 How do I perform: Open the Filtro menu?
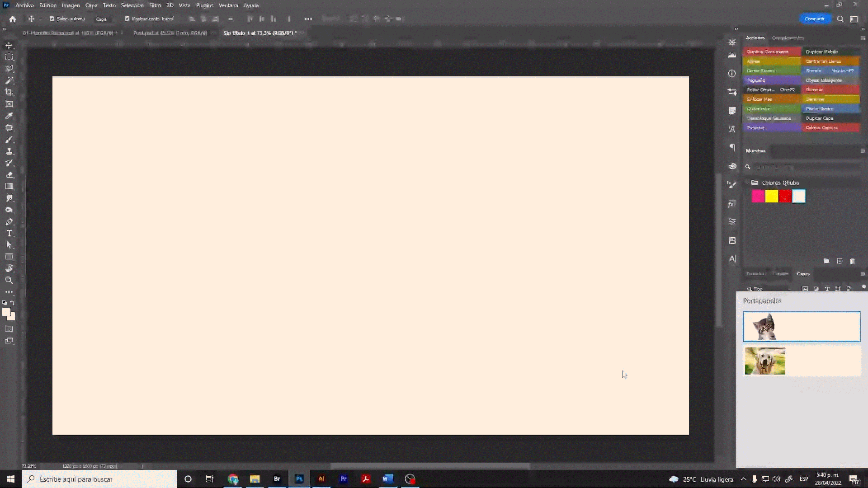(x=155, y=5)
